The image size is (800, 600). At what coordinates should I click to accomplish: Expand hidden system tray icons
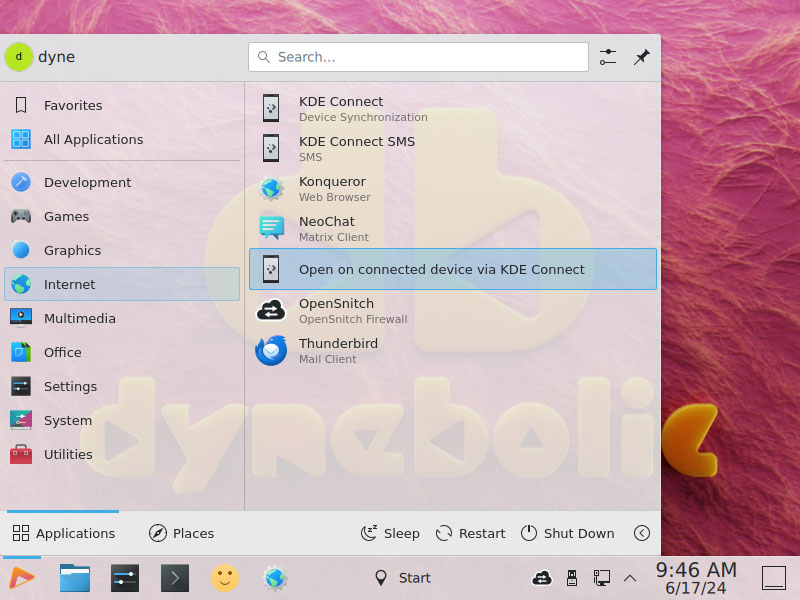tap(630, 578)
